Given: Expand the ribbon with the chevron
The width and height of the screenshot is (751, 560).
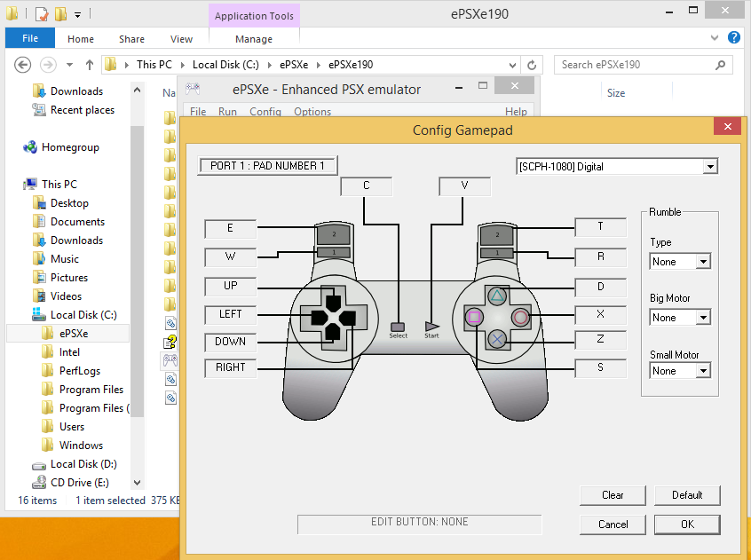Looking at the screenshot, I should click(x=715, y=37).
